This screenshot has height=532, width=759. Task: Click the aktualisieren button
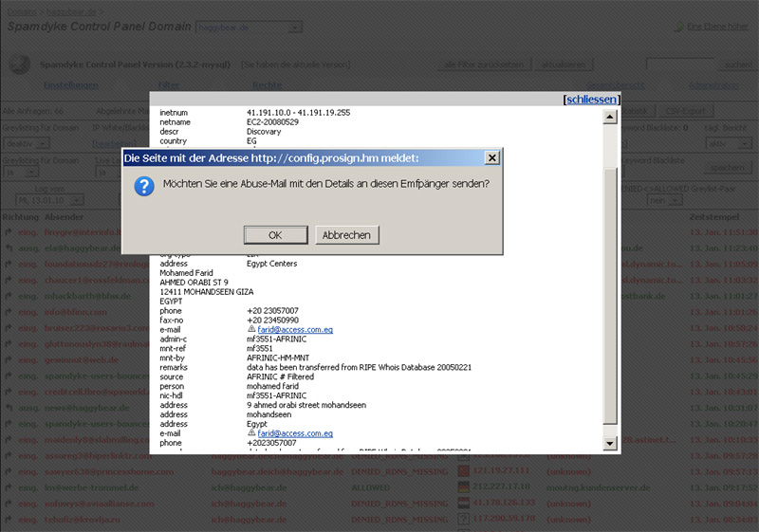tap(563, 64)
